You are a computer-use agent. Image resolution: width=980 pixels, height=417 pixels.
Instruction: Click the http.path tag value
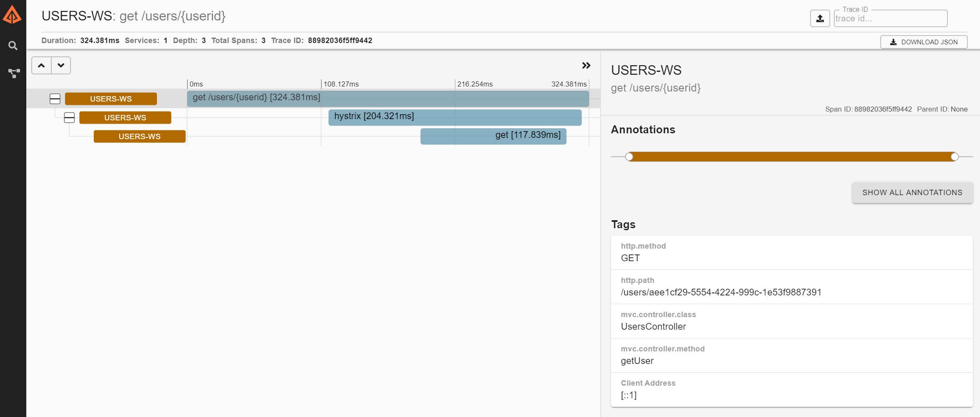tap(721, 292)
